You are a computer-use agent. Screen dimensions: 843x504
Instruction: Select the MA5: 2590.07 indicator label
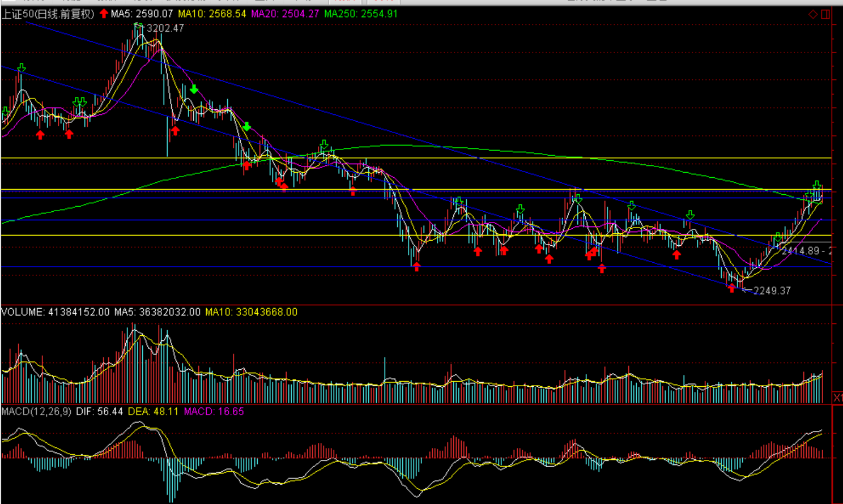pos(142,14)
